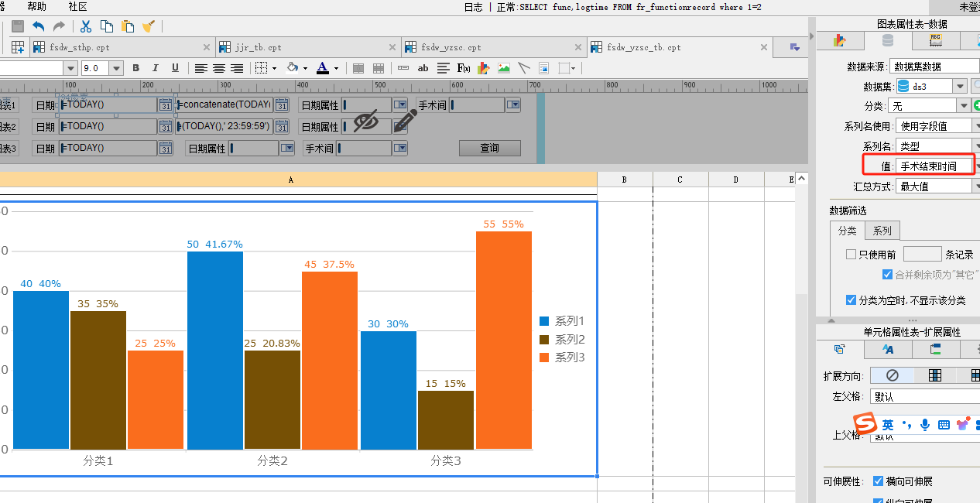980x503 pixels.
Task: Uncheck the 横向可伸展 checkbox
Action: pos(878,481)
